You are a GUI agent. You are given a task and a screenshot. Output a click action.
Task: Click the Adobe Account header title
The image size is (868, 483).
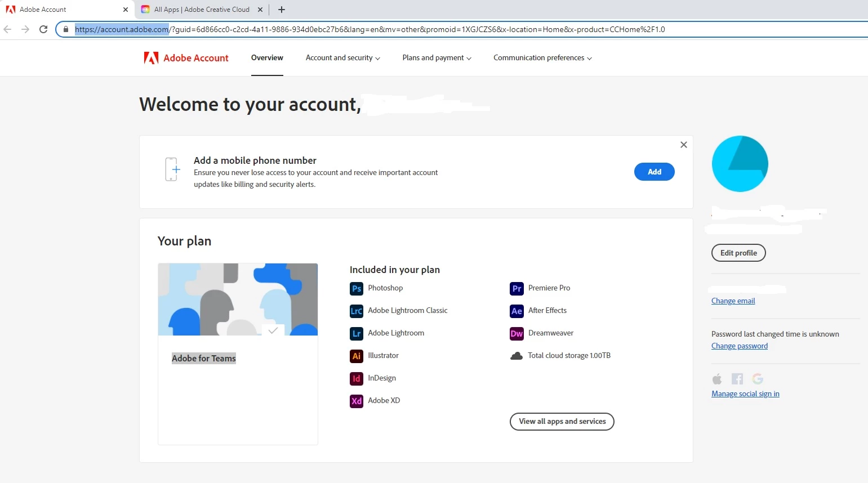196,58
